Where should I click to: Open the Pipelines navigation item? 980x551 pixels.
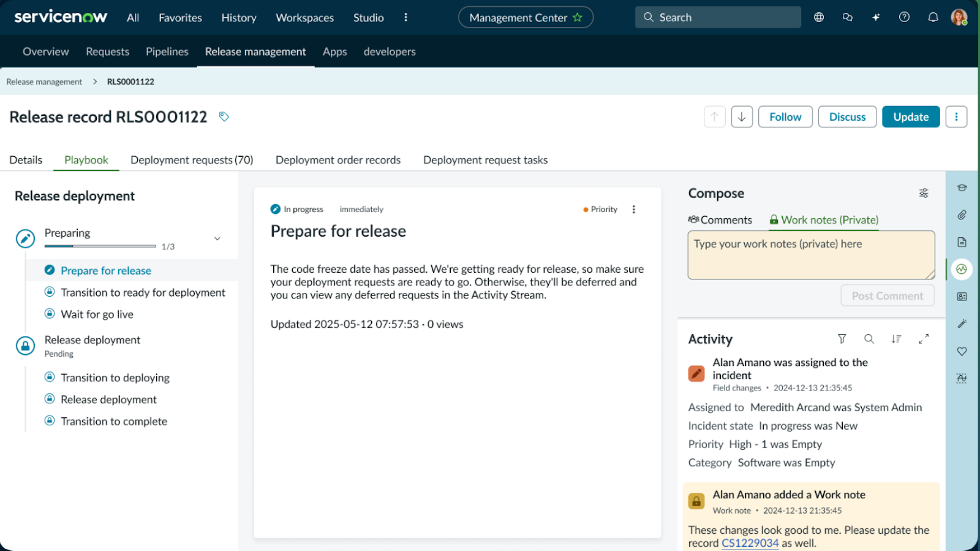[x=167, y=51]
